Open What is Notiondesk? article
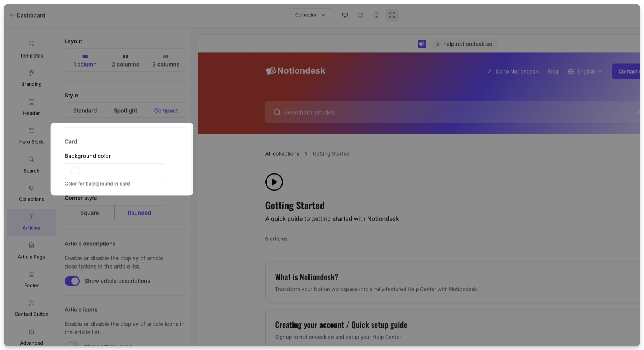The height and width of the screenshot is (350, 644). pos(453,282)
